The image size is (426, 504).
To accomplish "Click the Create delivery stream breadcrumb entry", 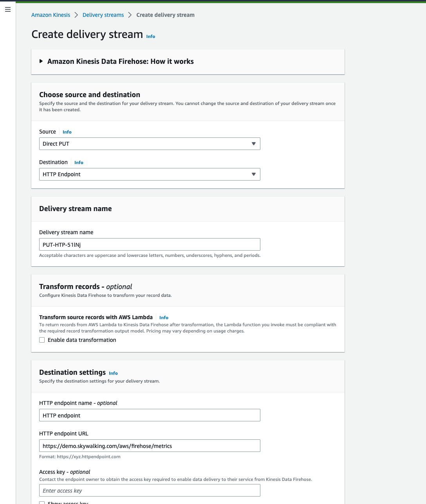I will pos(165,14).
